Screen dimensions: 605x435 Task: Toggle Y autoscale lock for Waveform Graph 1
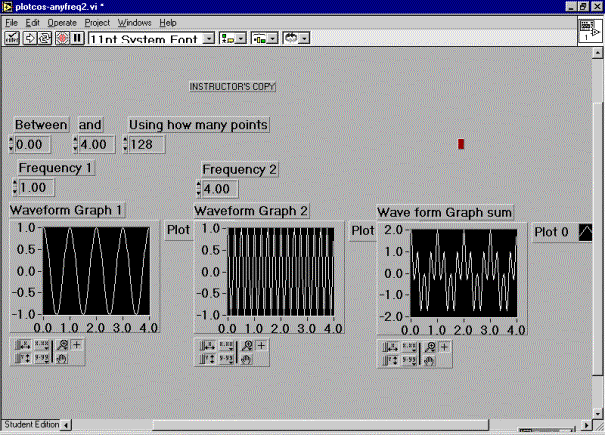(x=23, y=359)
